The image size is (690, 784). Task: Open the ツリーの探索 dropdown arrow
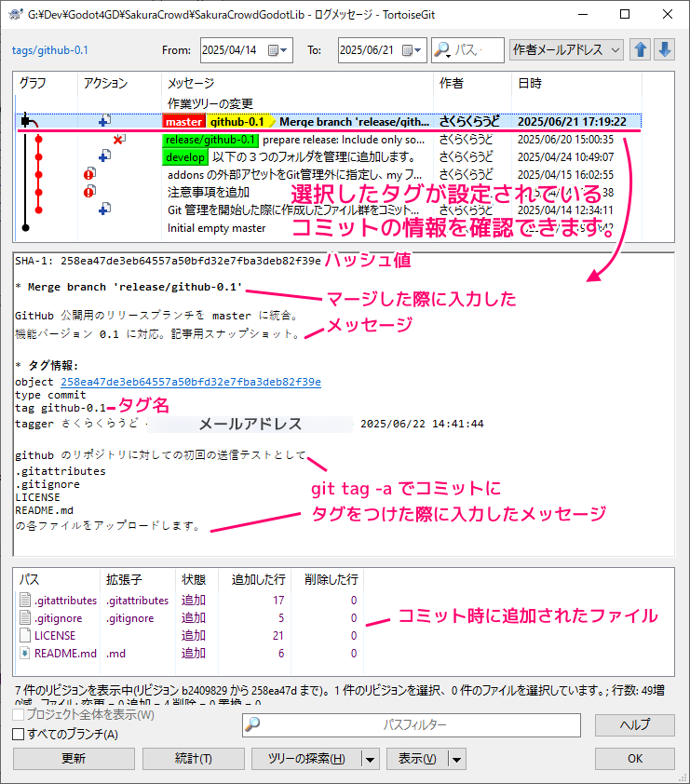click(371, 759)
